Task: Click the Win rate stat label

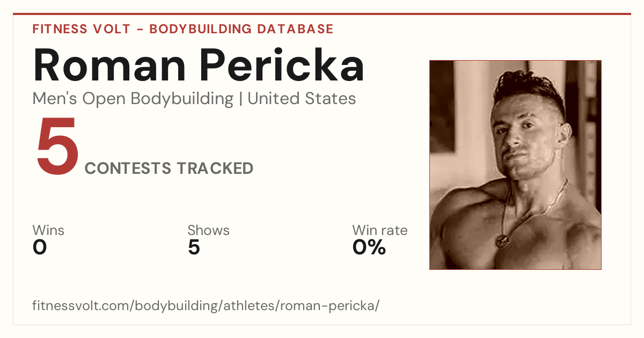Action: point(380,231)
